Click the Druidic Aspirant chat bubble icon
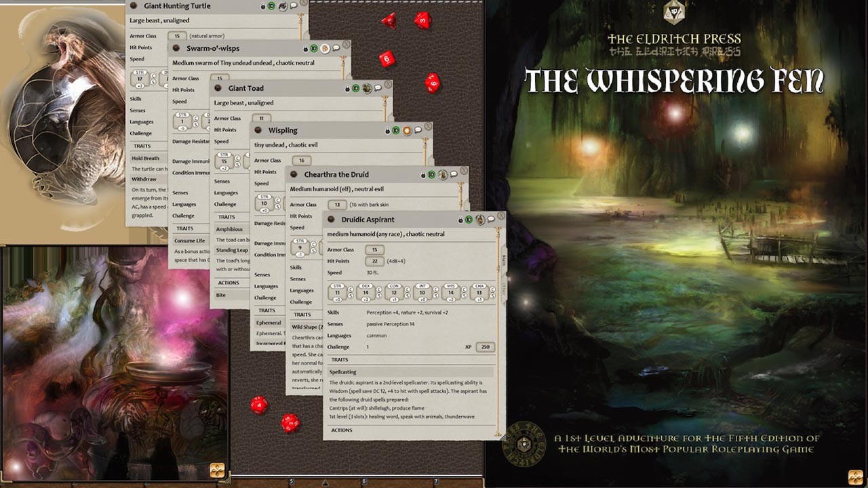This screenshot has height=488, width=868. pyautogui.click(x=491, y=220)
